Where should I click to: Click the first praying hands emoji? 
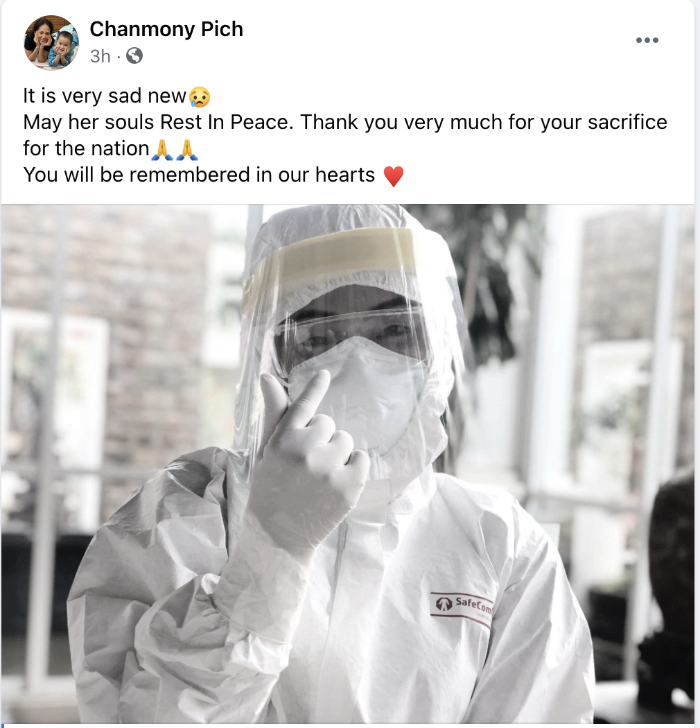pos(162,150)
